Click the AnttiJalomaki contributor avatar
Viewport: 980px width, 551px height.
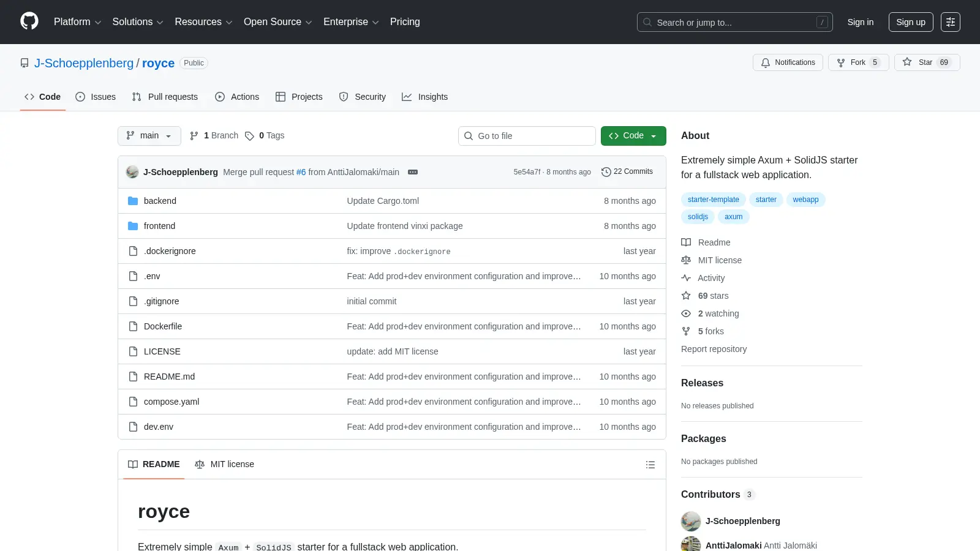[691, 544]
